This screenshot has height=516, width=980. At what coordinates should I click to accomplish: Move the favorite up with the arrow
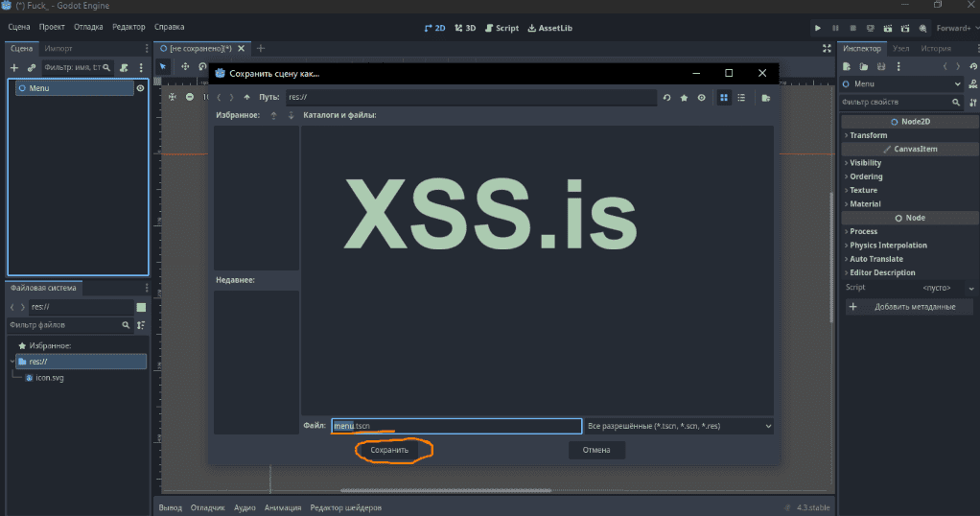coord(273,115)
